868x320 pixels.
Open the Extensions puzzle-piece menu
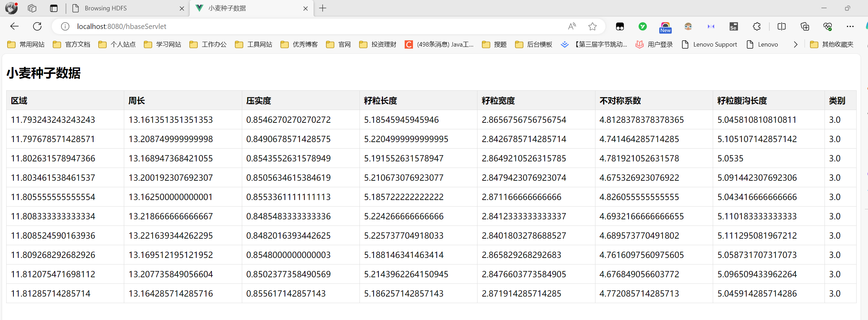coord(757,26)
